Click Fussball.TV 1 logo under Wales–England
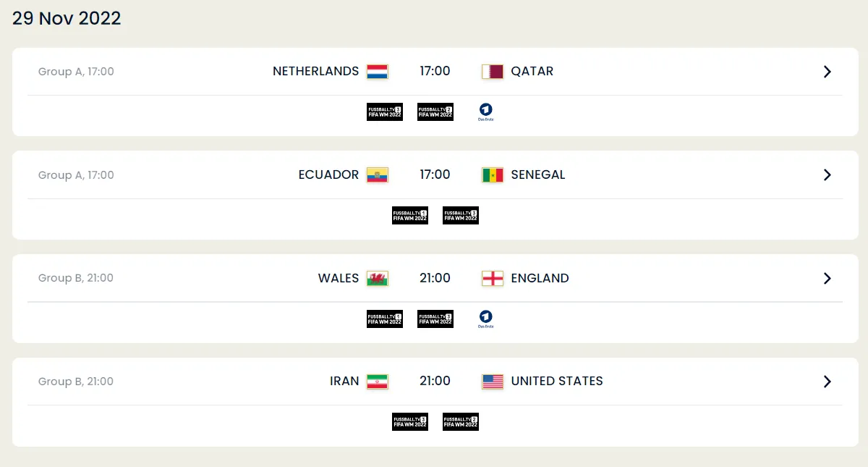Image resolution: width=868 pixels, height=467 pixels. (x=385, y=319)
